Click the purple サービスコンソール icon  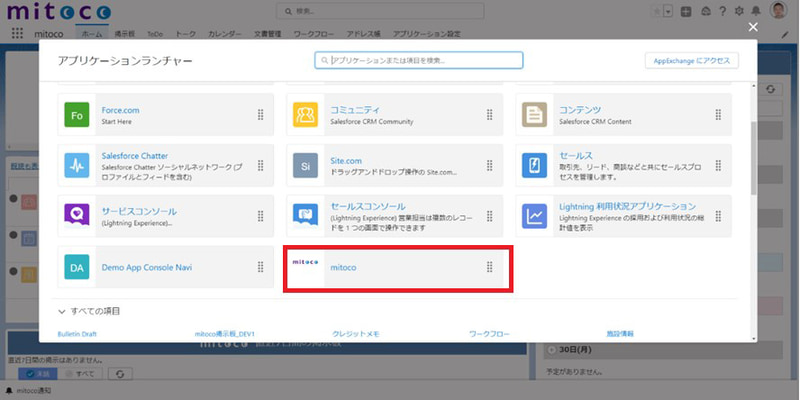[x=77, y=216]
